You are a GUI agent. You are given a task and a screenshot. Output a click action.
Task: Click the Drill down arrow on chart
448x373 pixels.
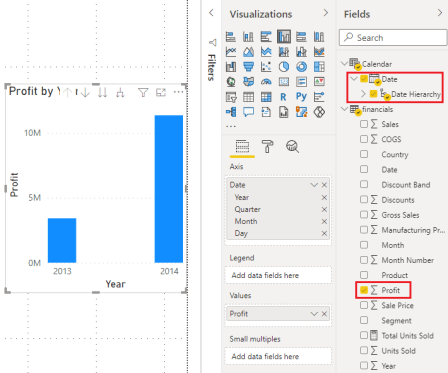point(85,92)
